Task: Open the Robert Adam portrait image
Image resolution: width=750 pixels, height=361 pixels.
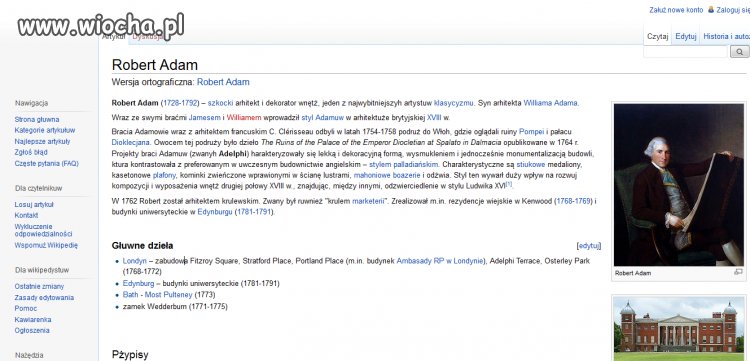Action: (x=678, y=185)
